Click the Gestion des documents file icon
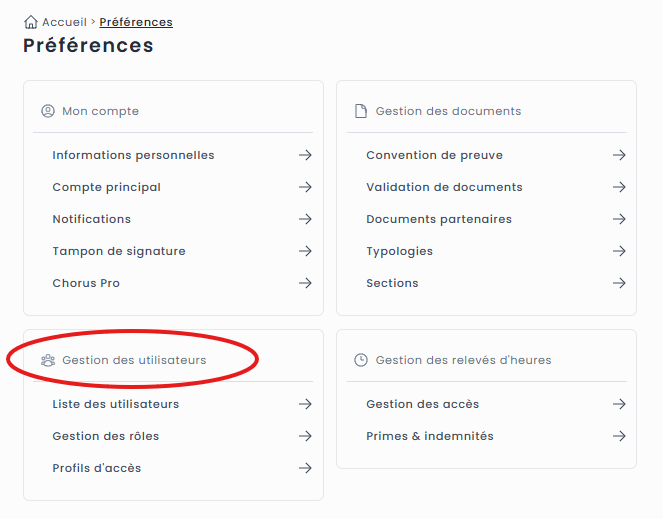The image size is (663, 519). [361, 111]
